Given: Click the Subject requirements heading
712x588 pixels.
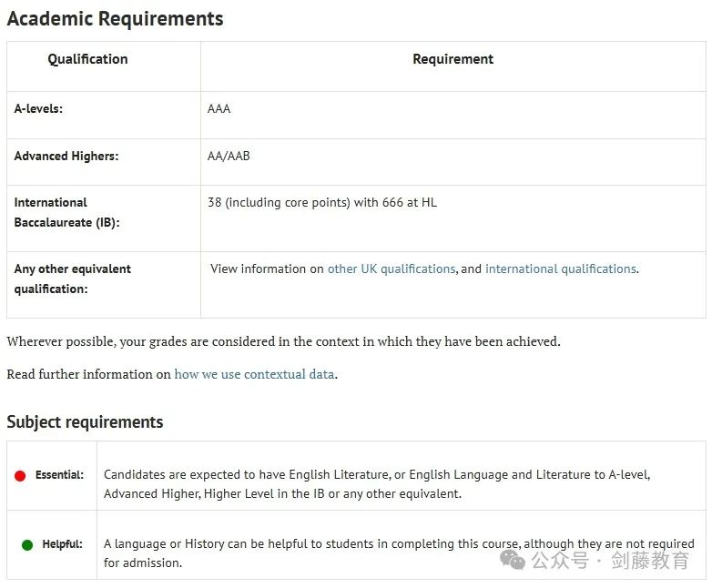Looking at the screenshot, I should 85,421.
